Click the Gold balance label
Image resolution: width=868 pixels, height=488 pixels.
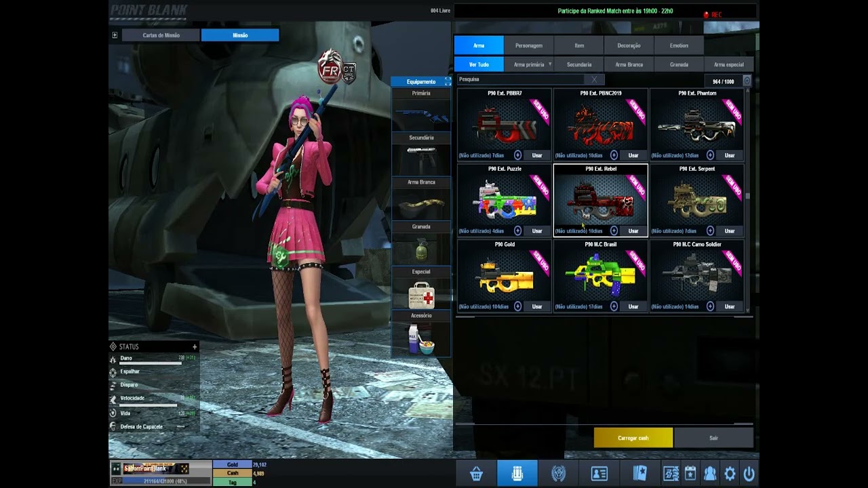(233, 465)
